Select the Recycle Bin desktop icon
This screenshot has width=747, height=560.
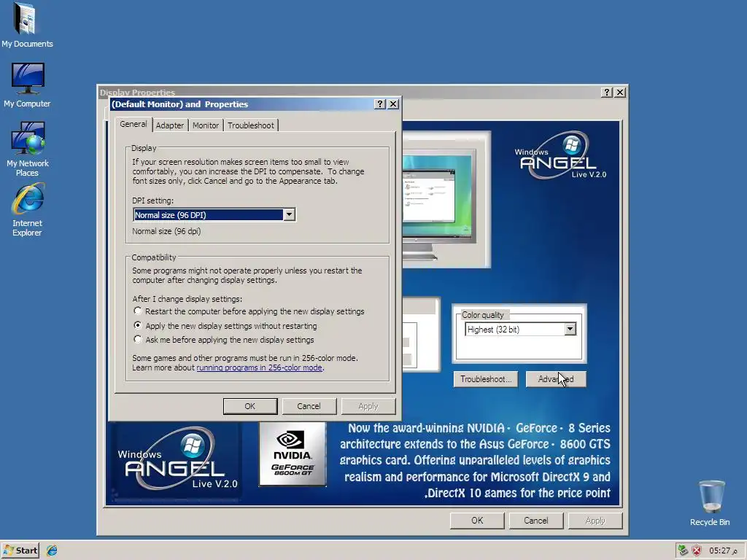[710, 502]
